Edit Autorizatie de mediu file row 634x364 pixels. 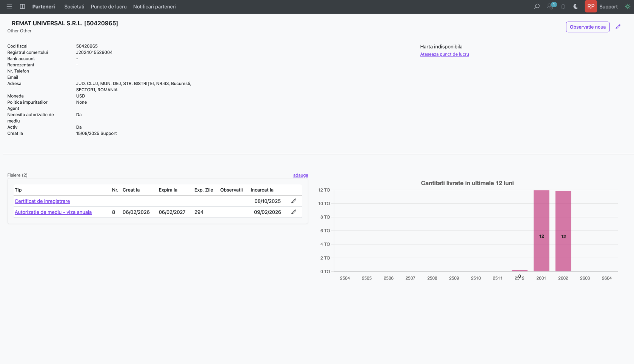point(294,212)
